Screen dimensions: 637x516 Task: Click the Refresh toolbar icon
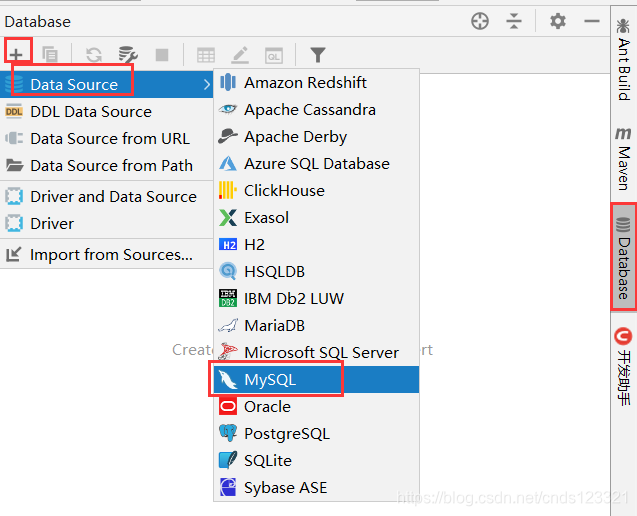94,54
